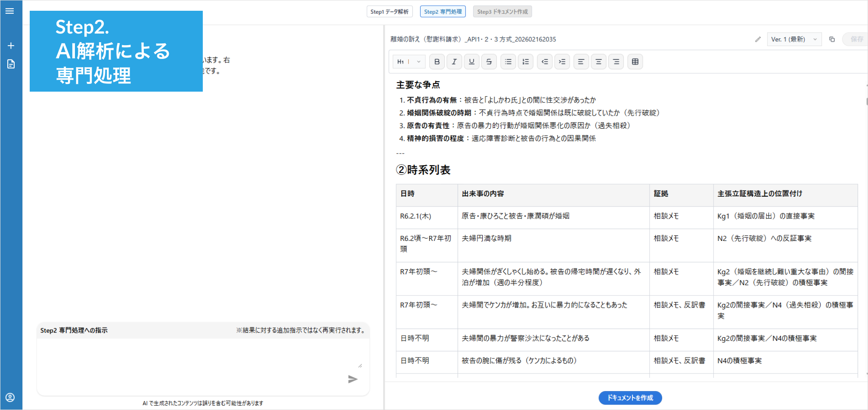Apply center text alignment
Image resolution: width=868 pixels, height=410 pixels.
point(598,62)
